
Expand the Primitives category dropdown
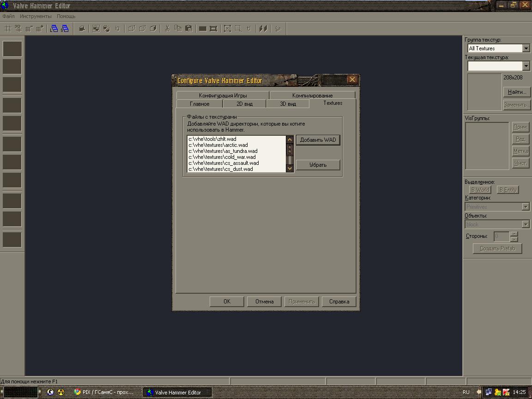click(526, 207)
